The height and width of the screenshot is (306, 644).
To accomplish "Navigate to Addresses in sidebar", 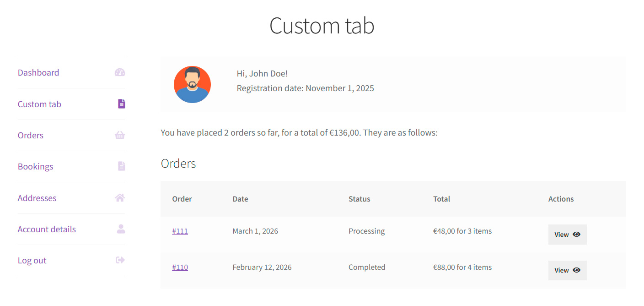I will click(x=37, y=198).
